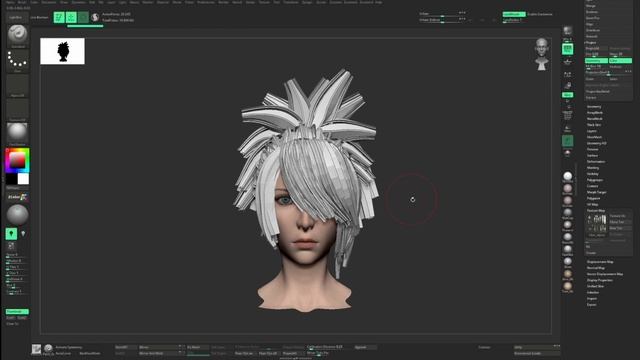The image size is (640, 360).
Task: Toggle Outer projection option
Action: pos(596,79)
